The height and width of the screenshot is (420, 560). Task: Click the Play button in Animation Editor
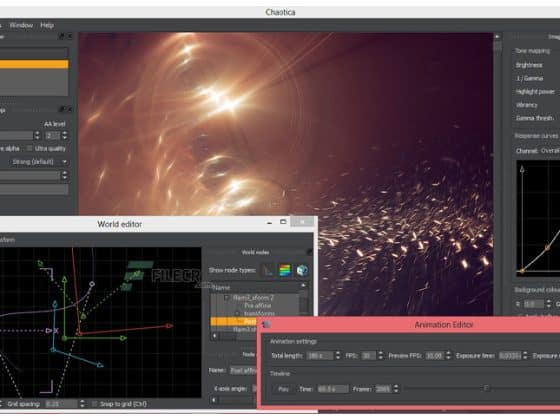coord(283,389)
